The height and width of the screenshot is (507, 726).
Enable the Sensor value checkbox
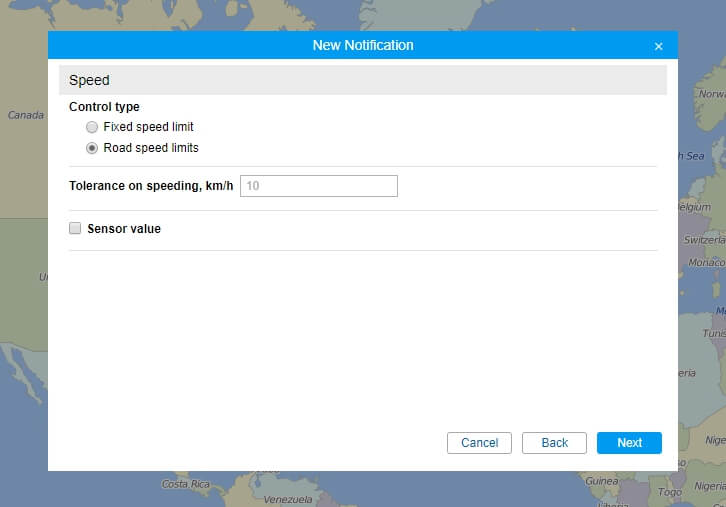[75, 228]
